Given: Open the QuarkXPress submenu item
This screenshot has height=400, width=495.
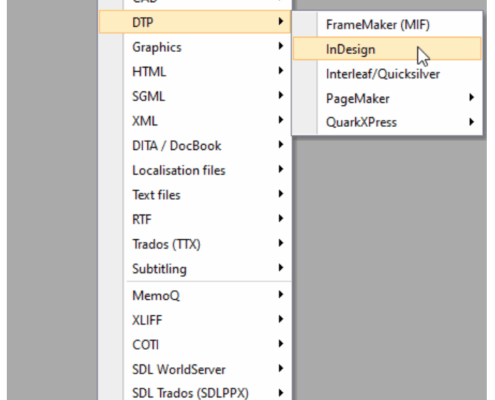Looking at the screenshot, I should [x=387, y=122].
